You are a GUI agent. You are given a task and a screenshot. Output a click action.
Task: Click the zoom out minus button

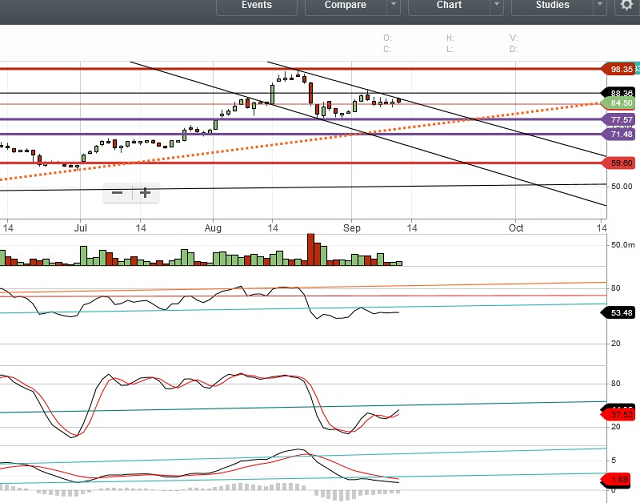point(118,192)
